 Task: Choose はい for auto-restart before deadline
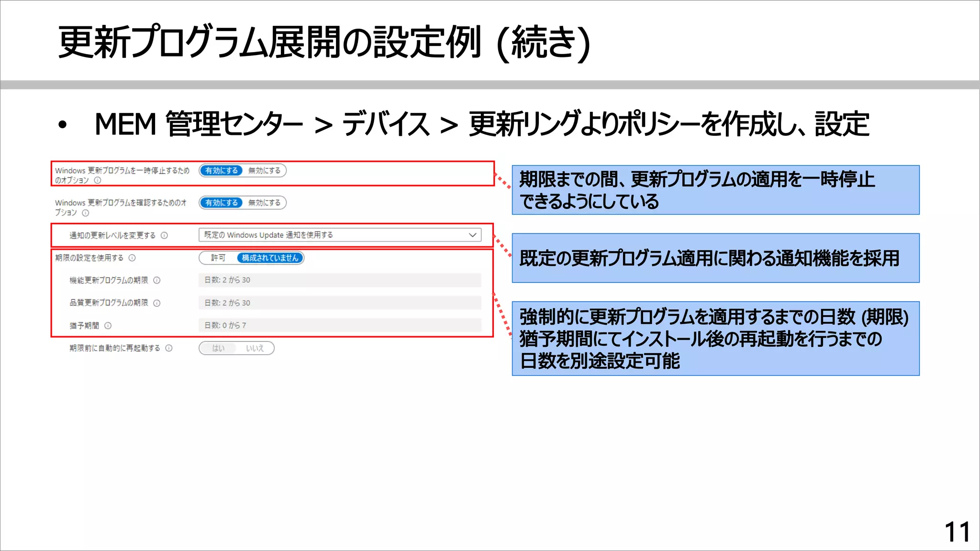coord(218,348)
